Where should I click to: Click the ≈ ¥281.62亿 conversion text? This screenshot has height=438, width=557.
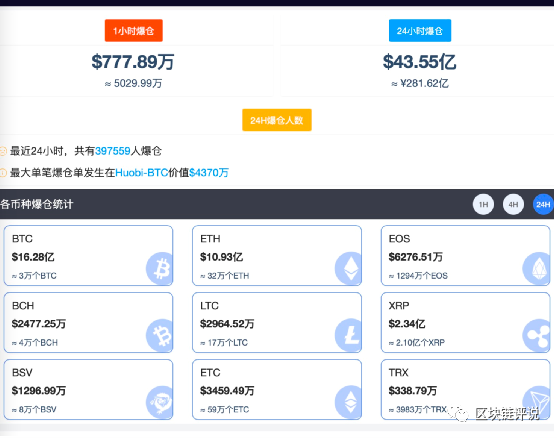pos(420,83)
